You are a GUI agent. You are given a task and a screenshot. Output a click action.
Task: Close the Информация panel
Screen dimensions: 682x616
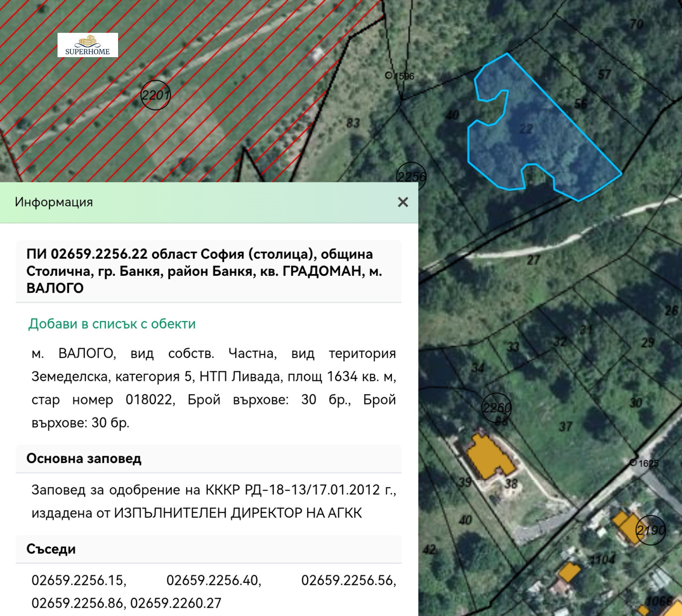coord(403,202)
